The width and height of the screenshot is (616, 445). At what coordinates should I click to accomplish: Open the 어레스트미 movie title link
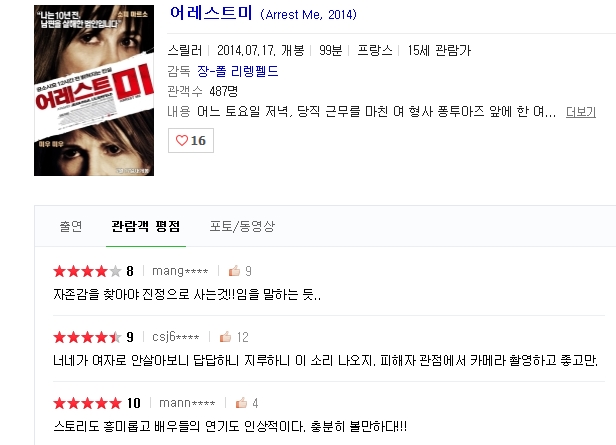coord(211,13)
